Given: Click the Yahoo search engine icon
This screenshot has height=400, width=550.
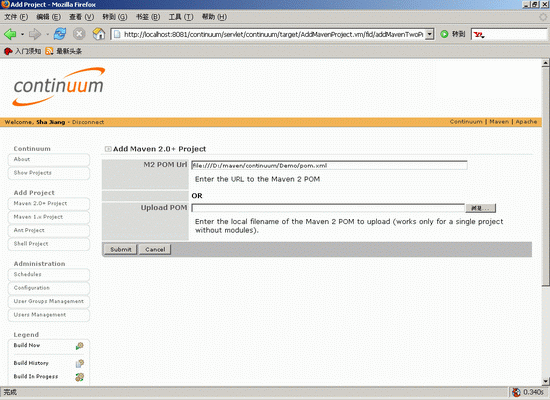Looking at the screenshot, I should (478, 34).
